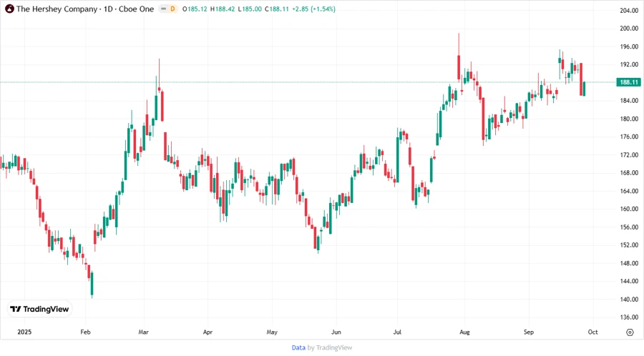Click the 176.00 price axis label
Image resolution: width=644 pixels, height=356 pixels.
629,137
